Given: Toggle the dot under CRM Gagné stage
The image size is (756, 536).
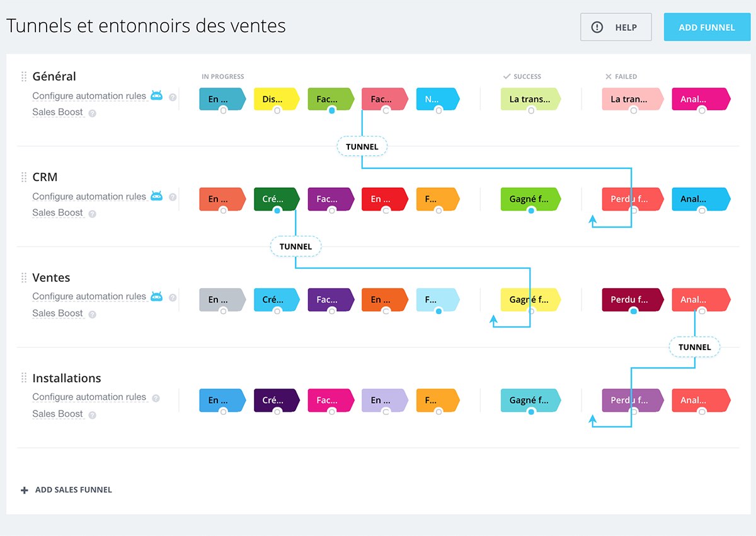Looking at the screenshot, I should 531,211.
